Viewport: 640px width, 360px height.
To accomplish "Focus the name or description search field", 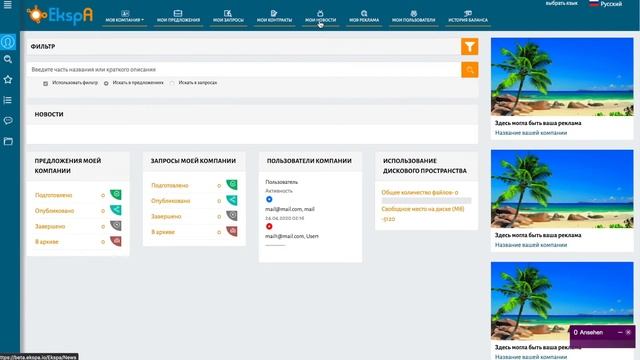I will 244,70.
